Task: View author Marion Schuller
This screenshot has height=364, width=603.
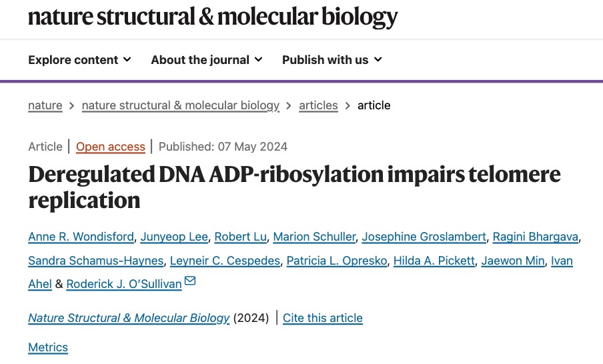Action: [x=315, y=237]
